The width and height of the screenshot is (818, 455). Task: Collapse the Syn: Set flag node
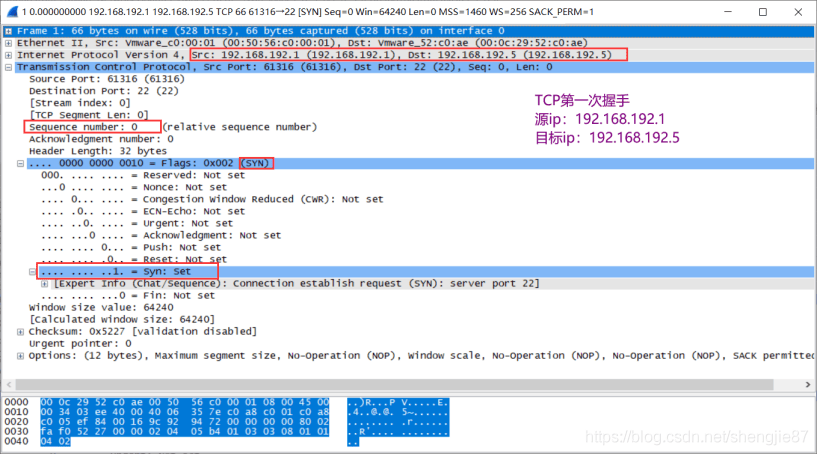pyautogui.click(x=33, y=271)
